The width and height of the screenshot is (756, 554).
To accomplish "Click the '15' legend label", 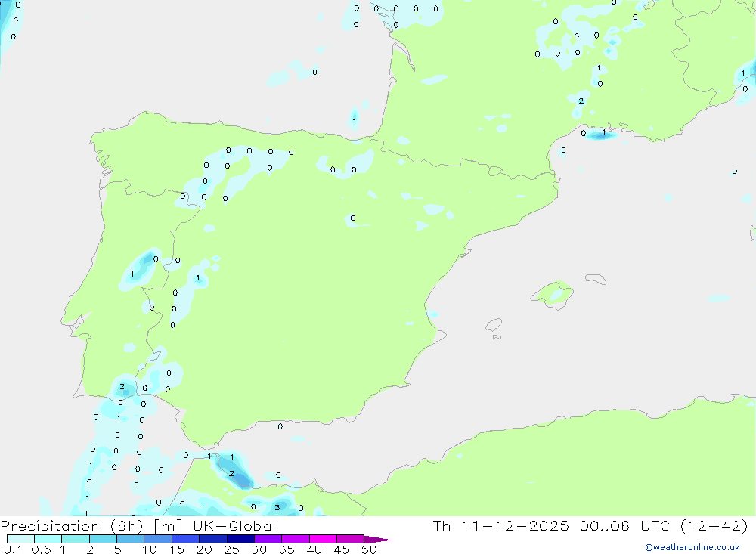I will coord(177,549).
